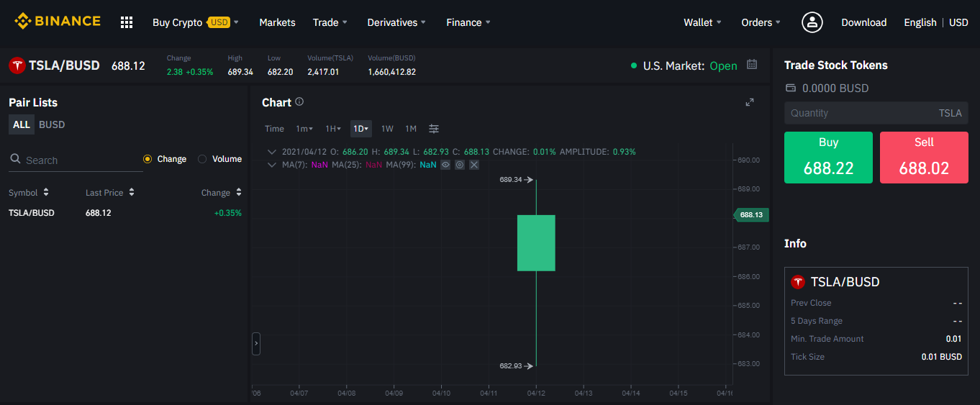Click the Binance logo

[58, 22]
